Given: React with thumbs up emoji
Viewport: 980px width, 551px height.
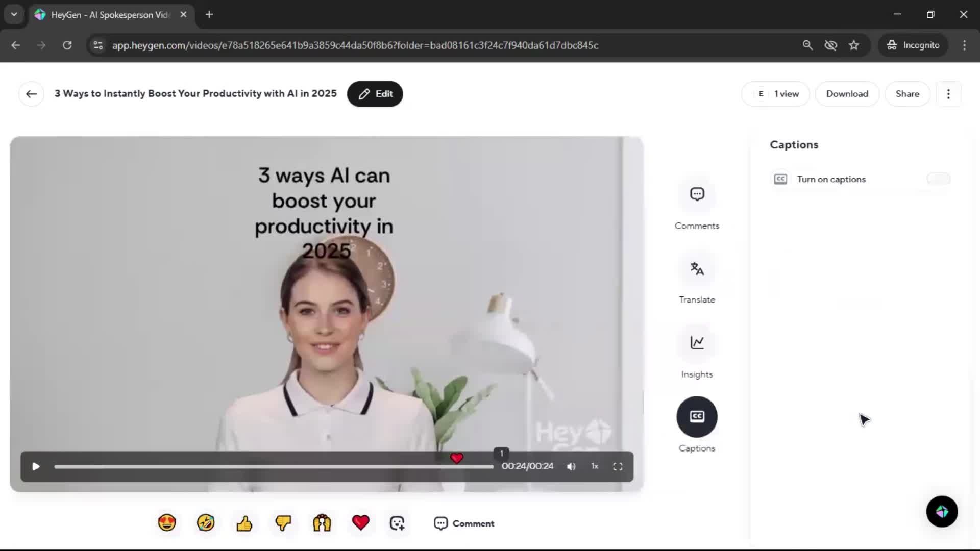Looking at the screenshot, I should pos(244,523).
